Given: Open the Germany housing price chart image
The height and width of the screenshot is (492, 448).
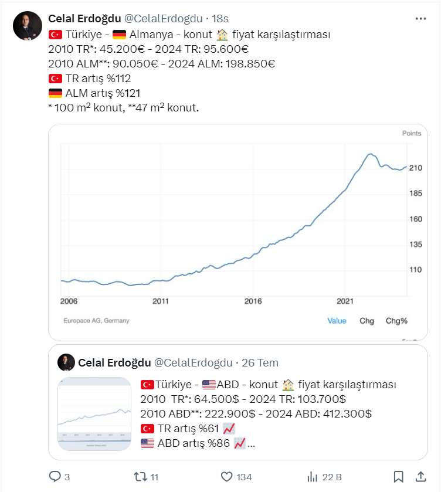Looking at the screenshot, I should (x=235, y=229).
